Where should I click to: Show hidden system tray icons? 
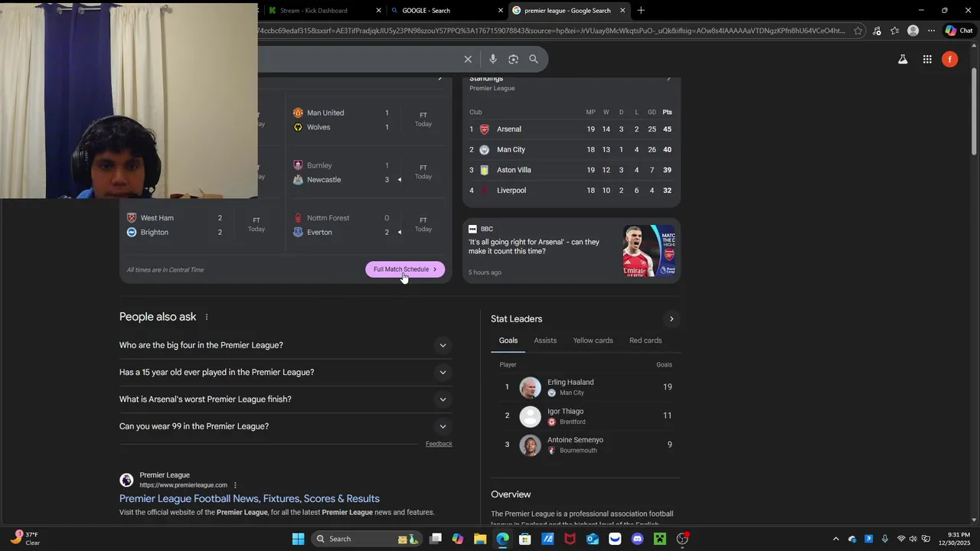[x=835, y=539]
